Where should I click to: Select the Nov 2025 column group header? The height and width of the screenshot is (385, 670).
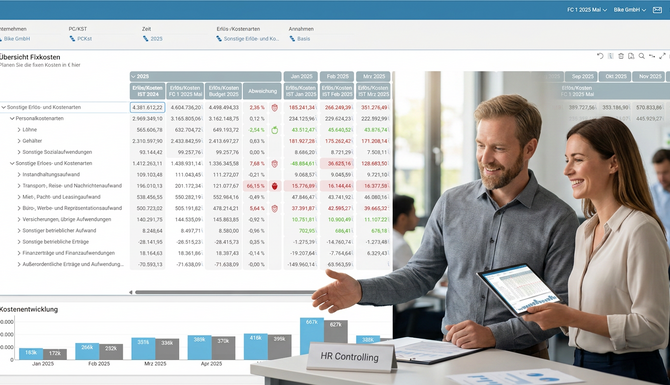(x=648, y=76)
